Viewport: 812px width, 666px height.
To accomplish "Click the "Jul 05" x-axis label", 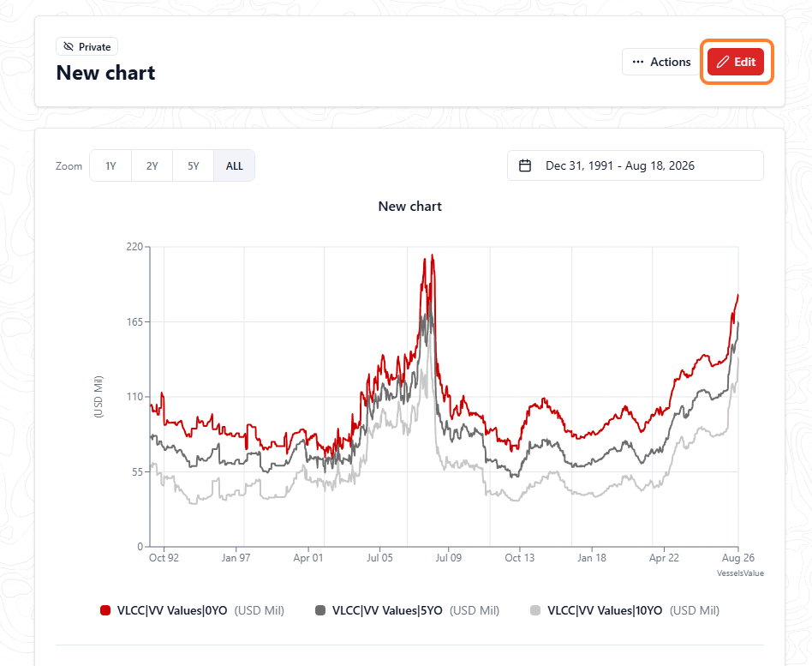I will [379, 558].
